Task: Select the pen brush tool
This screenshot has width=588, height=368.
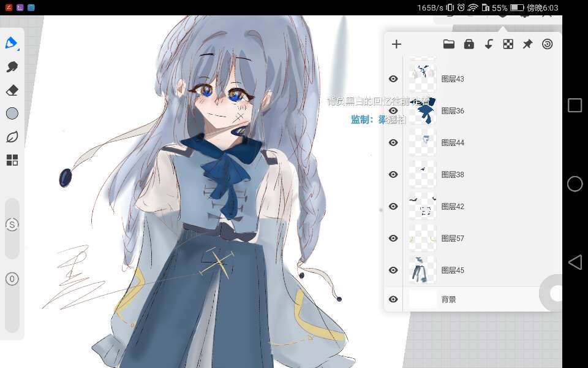Action: tap(12, 44)
